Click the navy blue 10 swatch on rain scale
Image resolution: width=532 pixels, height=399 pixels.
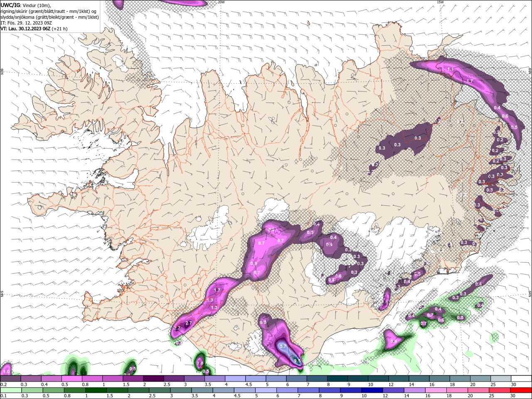[x=372, y=390]
